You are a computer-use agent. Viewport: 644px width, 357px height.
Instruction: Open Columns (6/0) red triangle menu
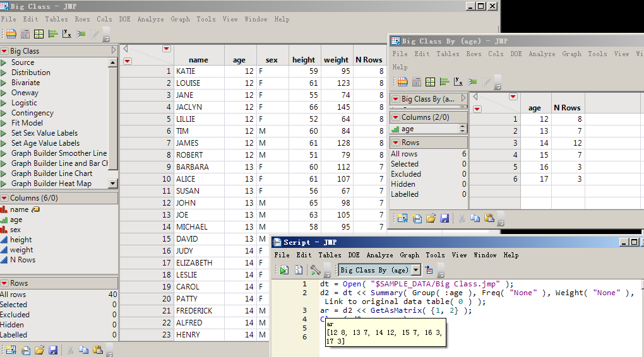tap(4, 198)
